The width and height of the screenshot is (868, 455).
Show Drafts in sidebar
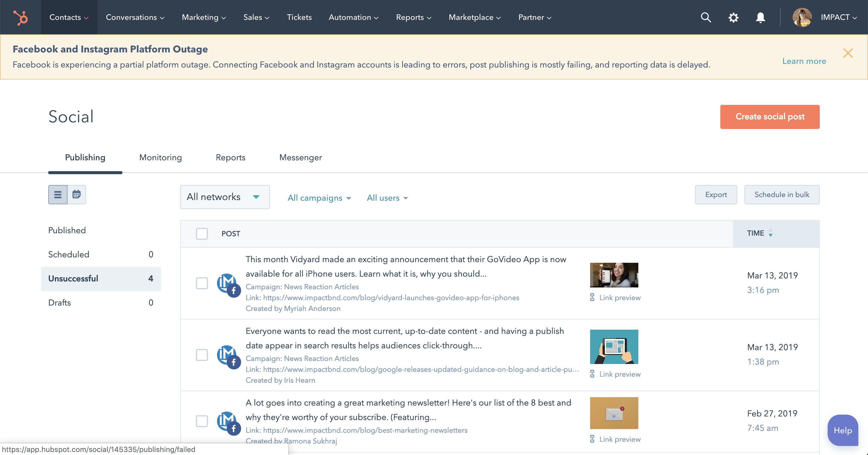click(101, 303)
